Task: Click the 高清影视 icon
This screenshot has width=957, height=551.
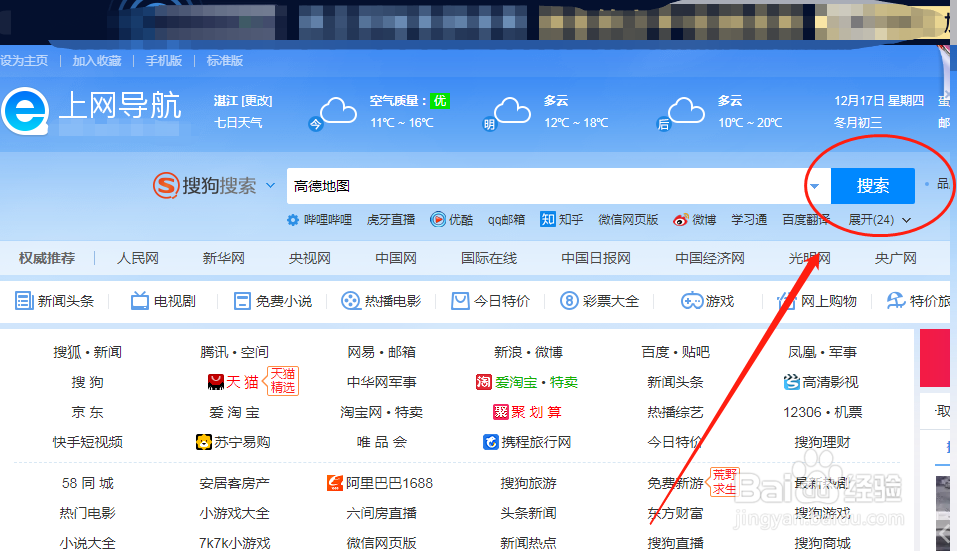Action: [791, 382]
